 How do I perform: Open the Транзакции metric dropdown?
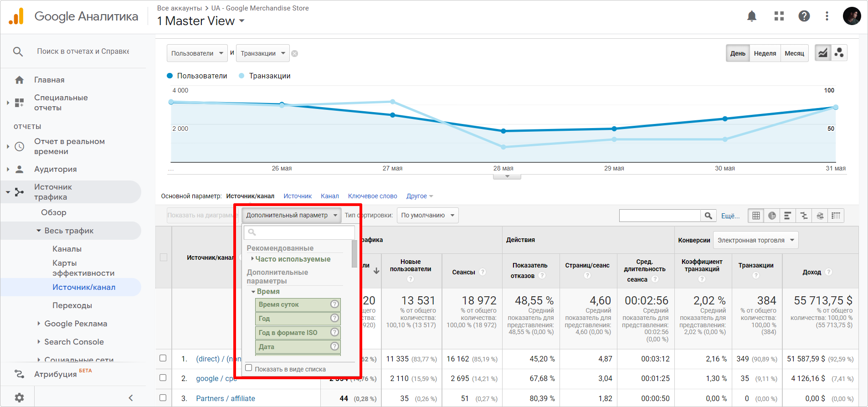(x=263, y=53)
